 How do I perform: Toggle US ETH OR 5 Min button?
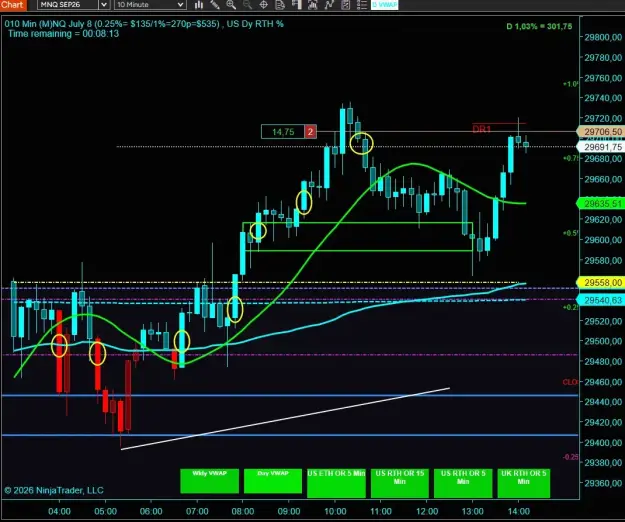click(336, 483)
